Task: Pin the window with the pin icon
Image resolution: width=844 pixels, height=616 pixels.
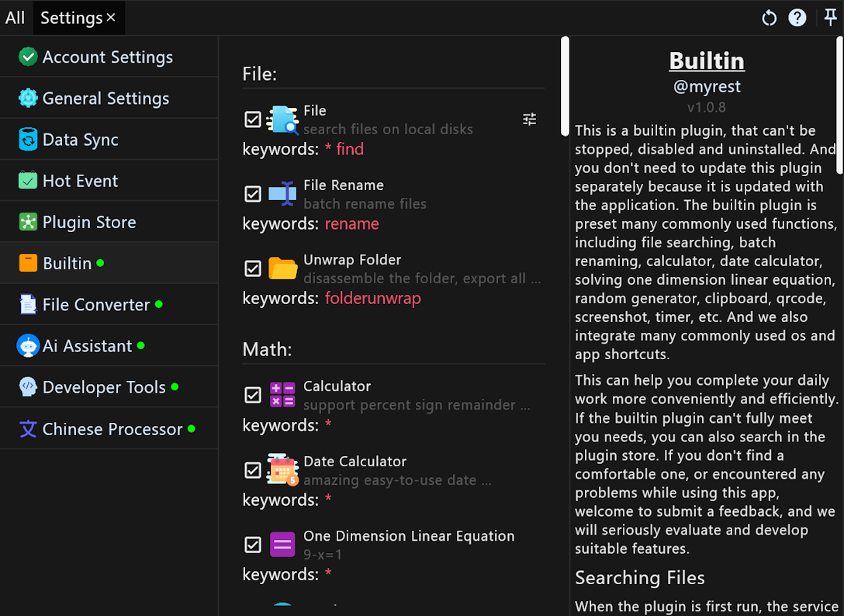Action: tap(830, 18)
